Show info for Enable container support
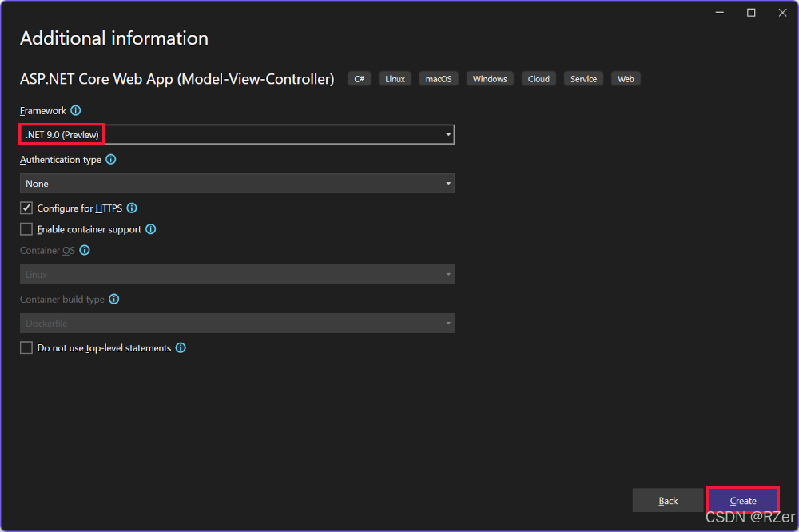 click(x=150, y=229)
